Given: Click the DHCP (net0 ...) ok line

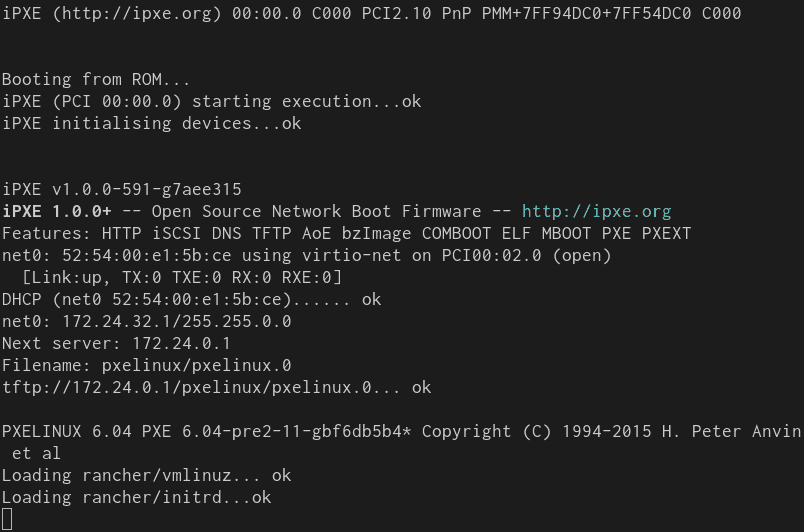Looking at the screenshot, I should point(192,299).
